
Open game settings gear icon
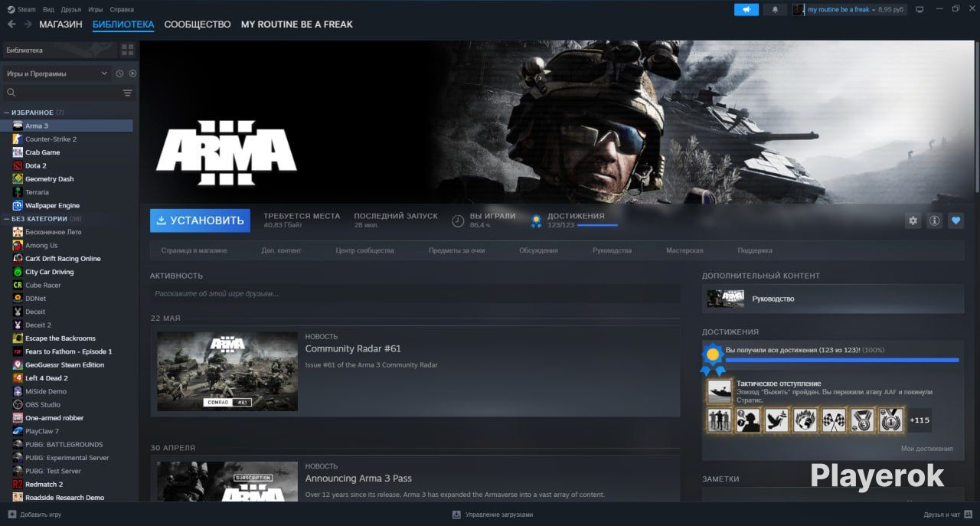coord(913,221)
